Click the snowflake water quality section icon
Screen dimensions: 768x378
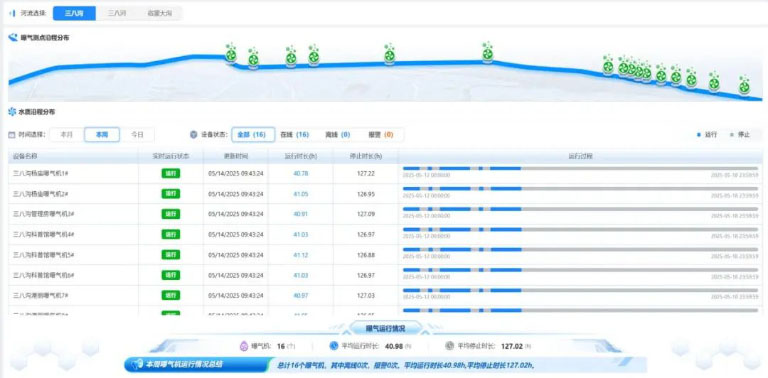click(x=12, y=112)
